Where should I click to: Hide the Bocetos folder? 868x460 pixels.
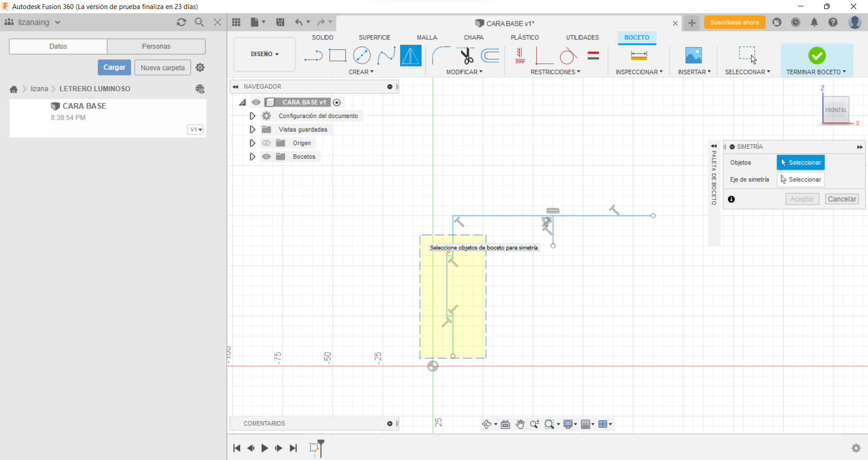click(266, 156)
